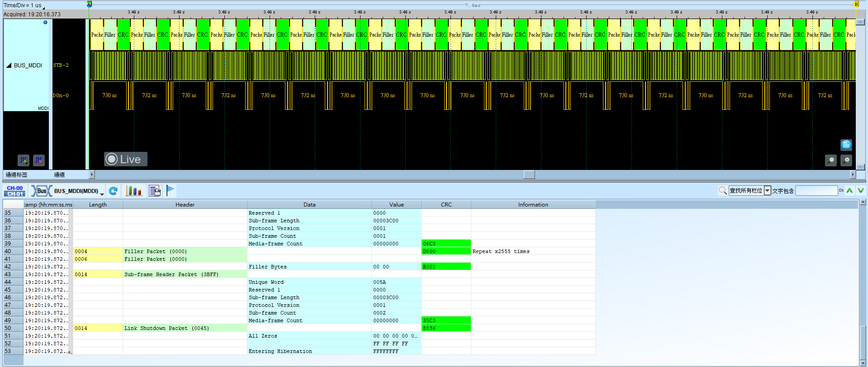Click the 文字包含 search text field

tap(816, 191)
